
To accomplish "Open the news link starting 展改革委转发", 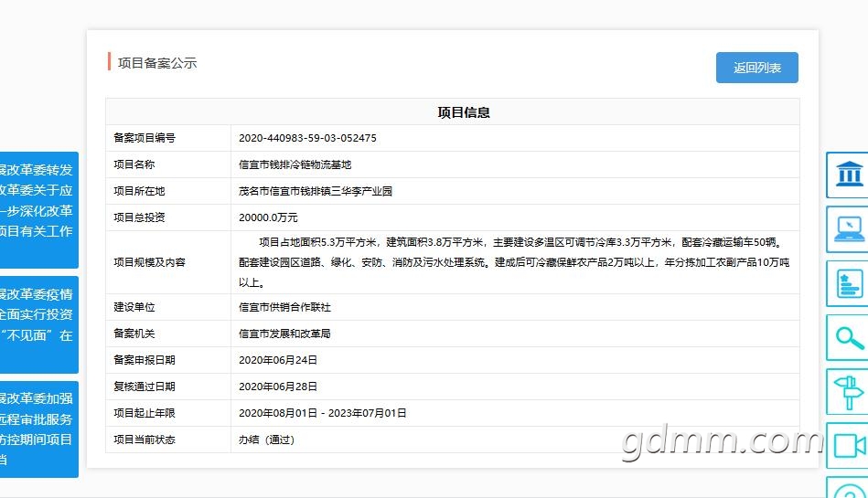I will [38, 210].
